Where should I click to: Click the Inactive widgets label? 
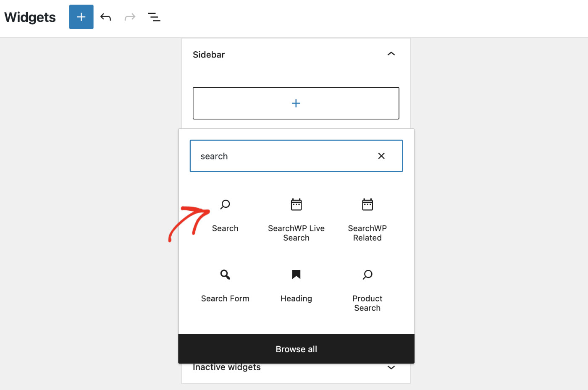point(226,367)
